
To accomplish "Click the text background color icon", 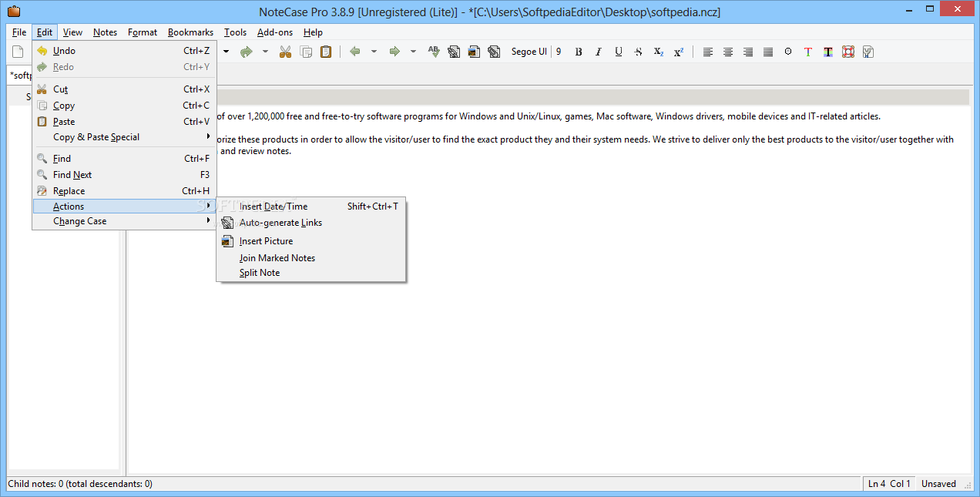I will (828, 52).
